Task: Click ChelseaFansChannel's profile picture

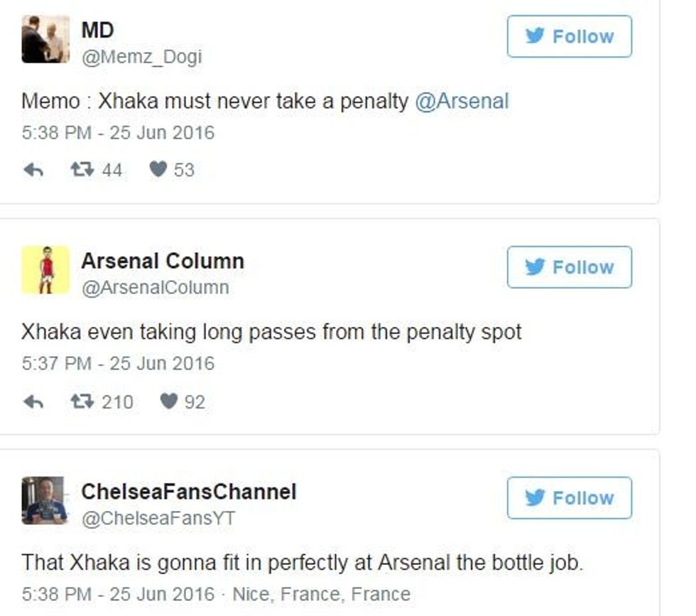Action: [43, 500]
